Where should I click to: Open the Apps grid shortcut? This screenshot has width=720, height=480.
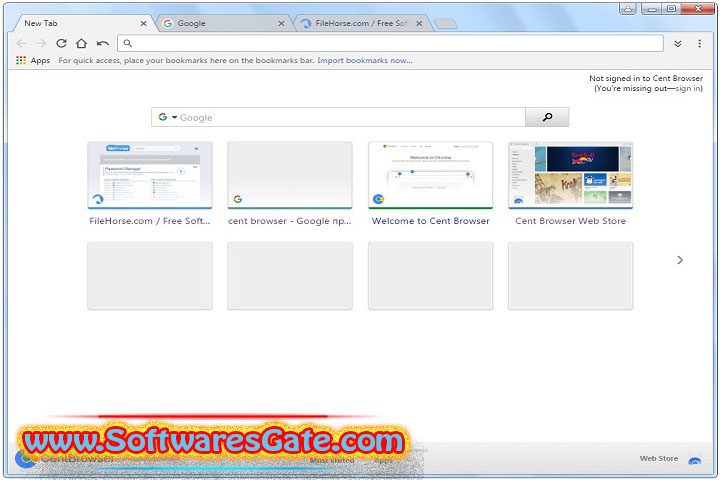tap(33, 60)
